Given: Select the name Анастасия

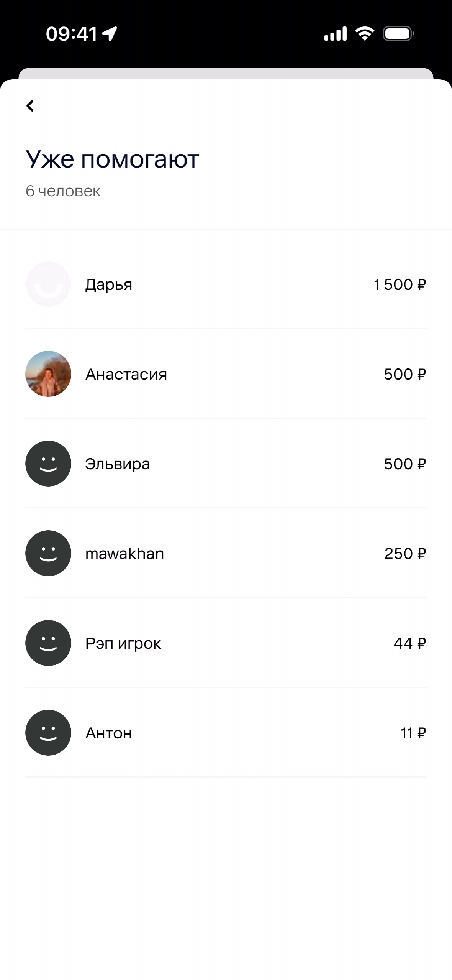Looking at the screenshot, I should [x=126, y=374].
